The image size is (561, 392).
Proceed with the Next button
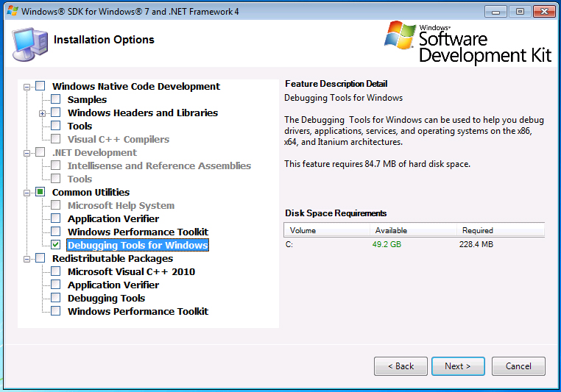458,366
